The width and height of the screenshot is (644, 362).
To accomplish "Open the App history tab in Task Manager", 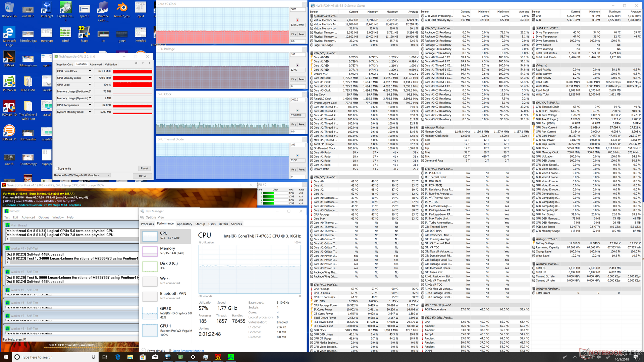I will [x=184, y=224].
